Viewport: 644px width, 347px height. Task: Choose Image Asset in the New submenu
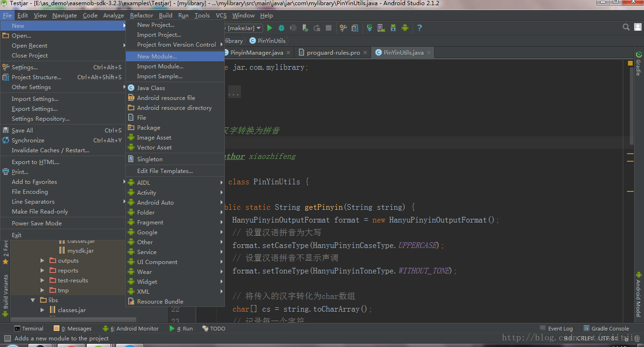point(175,137)
